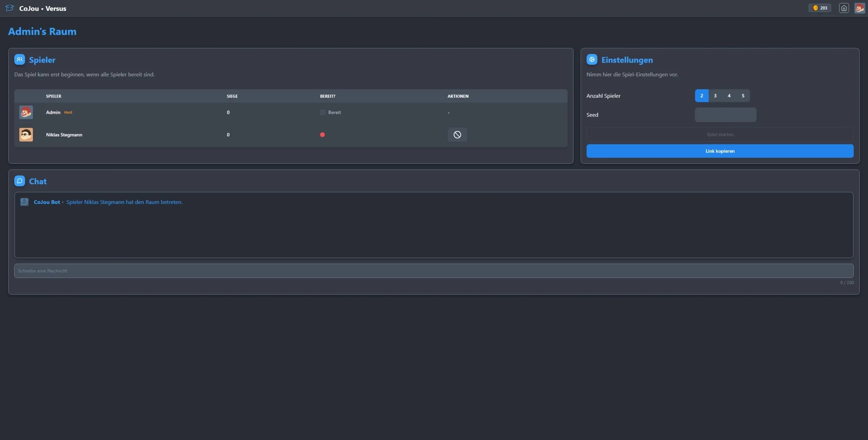
Task: Click the Link kopieren button
Action: [x=720, y=151]
